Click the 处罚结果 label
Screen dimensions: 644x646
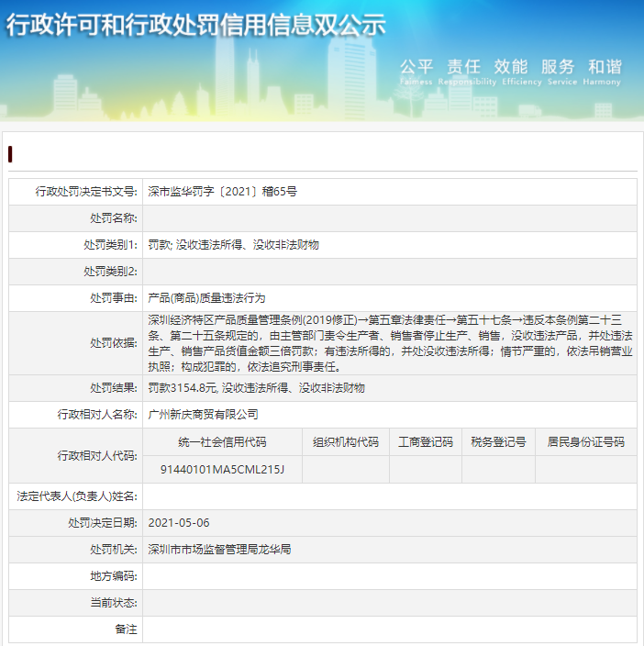tap(114, 388)
